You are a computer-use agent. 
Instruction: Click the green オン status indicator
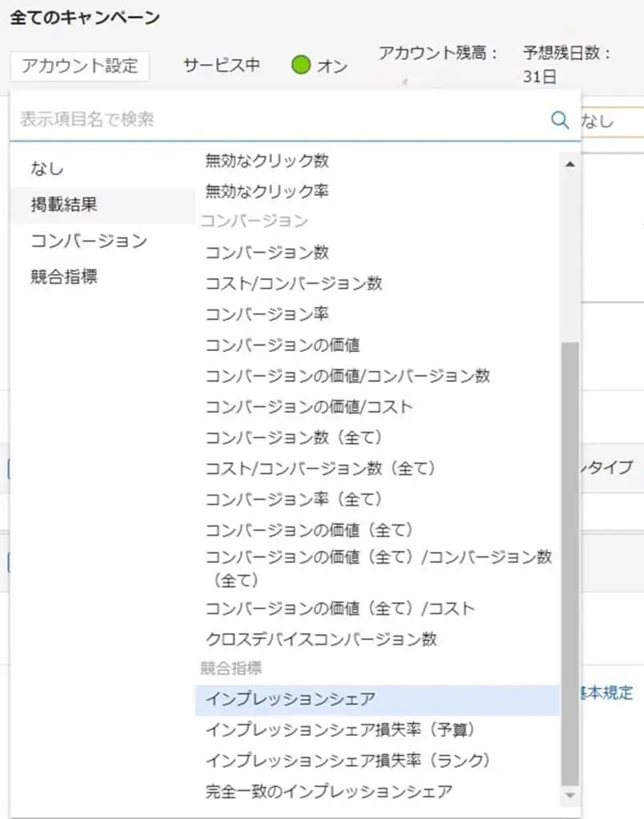coord(301,66)
